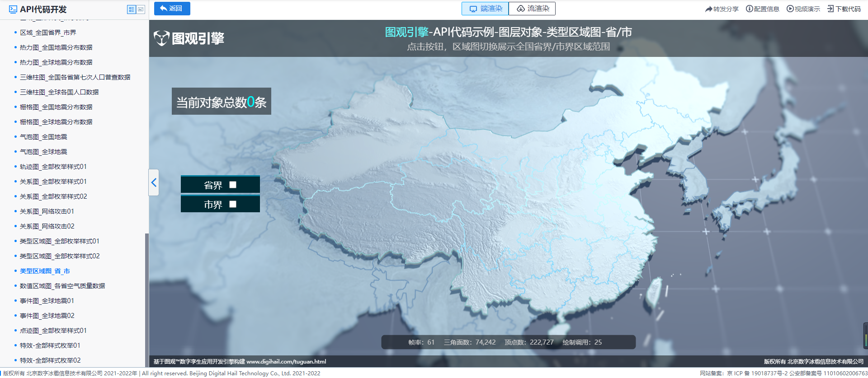Click 下载代码 download code
The height and width of the screenshot is (378, 868).
(x=844, y=9)
